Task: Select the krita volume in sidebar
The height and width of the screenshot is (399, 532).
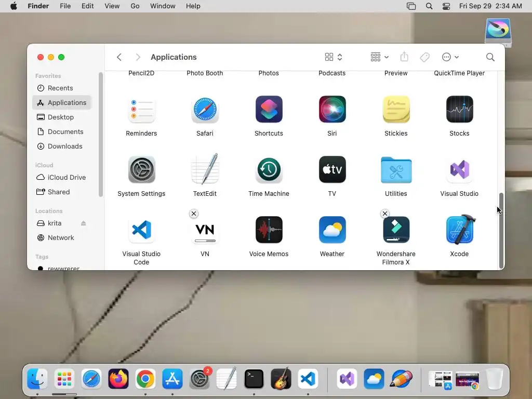Action: pos(54,223)
